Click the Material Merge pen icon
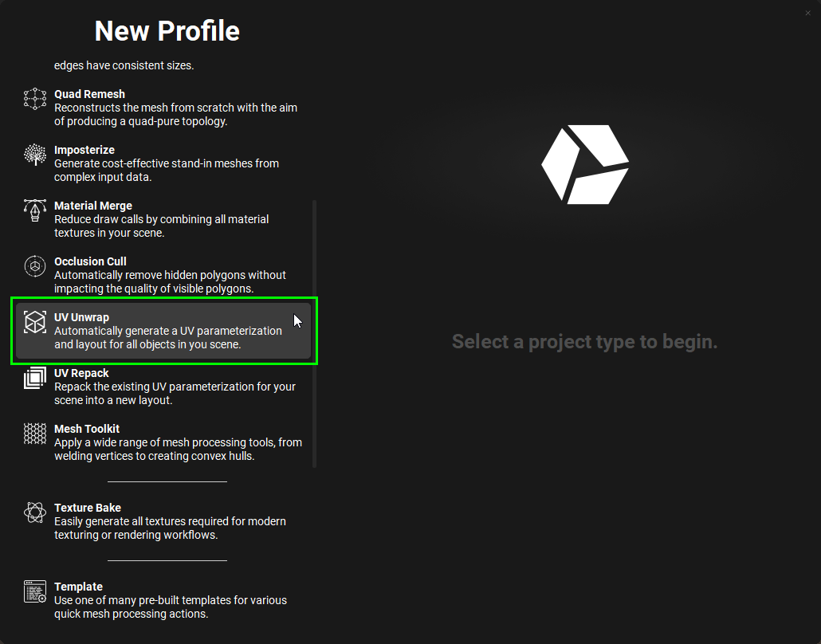Screen dimensions: 821x644 coord(35,210)
